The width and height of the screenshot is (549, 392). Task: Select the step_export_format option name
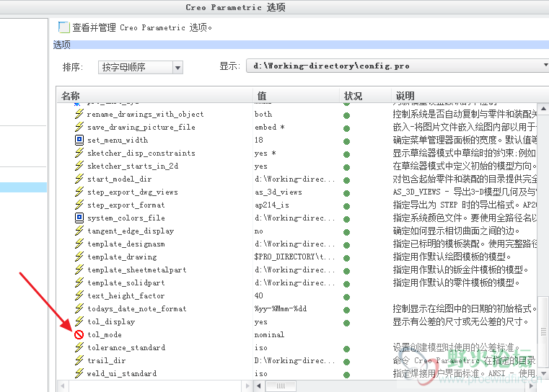click(126, 205)
